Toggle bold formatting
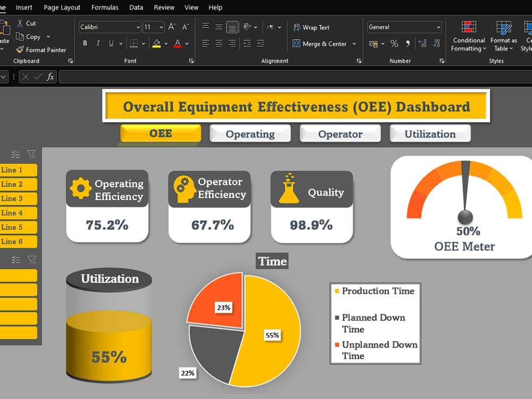Screen dimensions: 532x399 click(x=85, y=43)
